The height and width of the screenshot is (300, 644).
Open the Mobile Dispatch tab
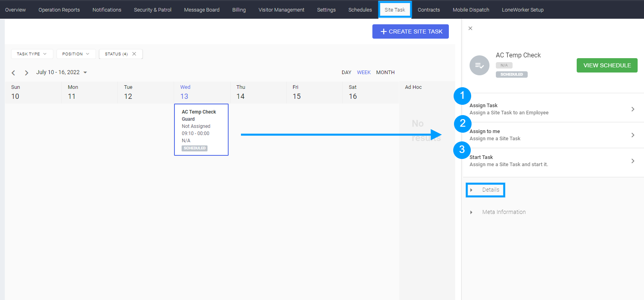tap(471, 10)
